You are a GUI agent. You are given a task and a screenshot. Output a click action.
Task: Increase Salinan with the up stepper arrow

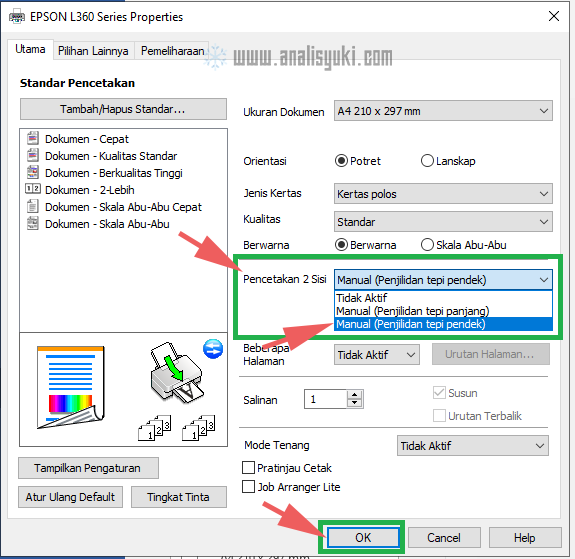tap(354, 395)
